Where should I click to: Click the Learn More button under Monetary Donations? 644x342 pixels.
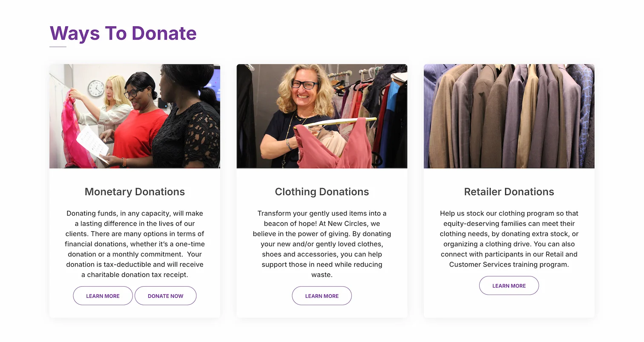tap(103, 296)
